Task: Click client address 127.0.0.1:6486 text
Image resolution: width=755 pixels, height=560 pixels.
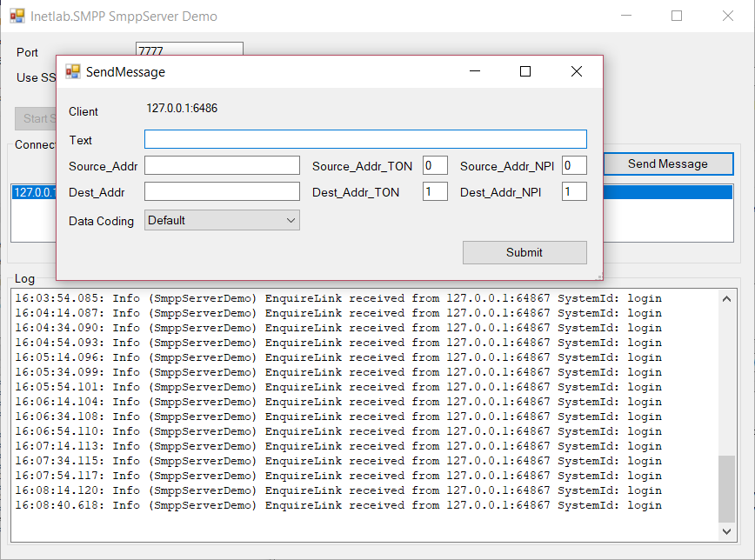Action: [182, 108]
